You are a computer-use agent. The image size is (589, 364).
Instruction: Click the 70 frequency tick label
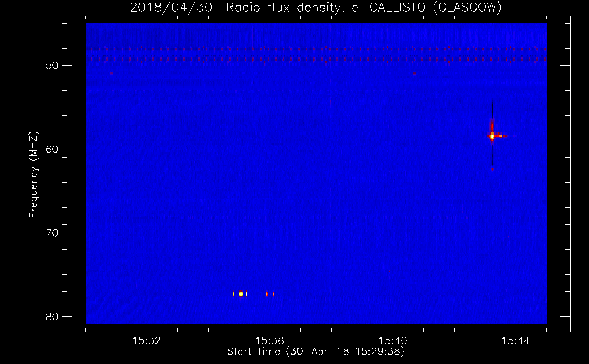pos(52,233)
